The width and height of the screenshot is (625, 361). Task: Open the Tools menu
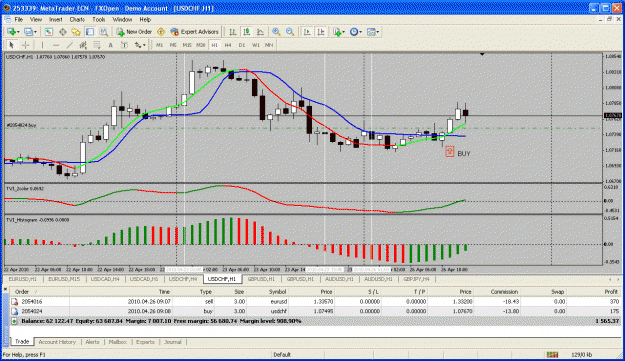[98, 20]
